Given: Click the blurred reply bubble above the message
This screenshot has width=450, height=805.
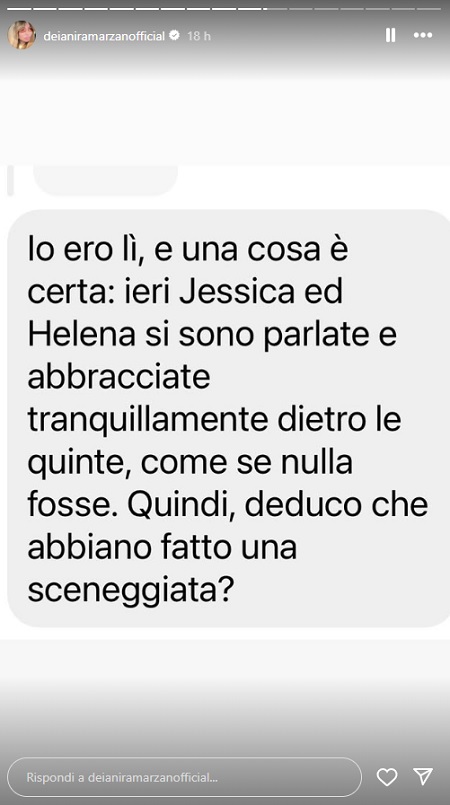Looking at the screenshot, I should pyautogui.click(x=105, y=180).
